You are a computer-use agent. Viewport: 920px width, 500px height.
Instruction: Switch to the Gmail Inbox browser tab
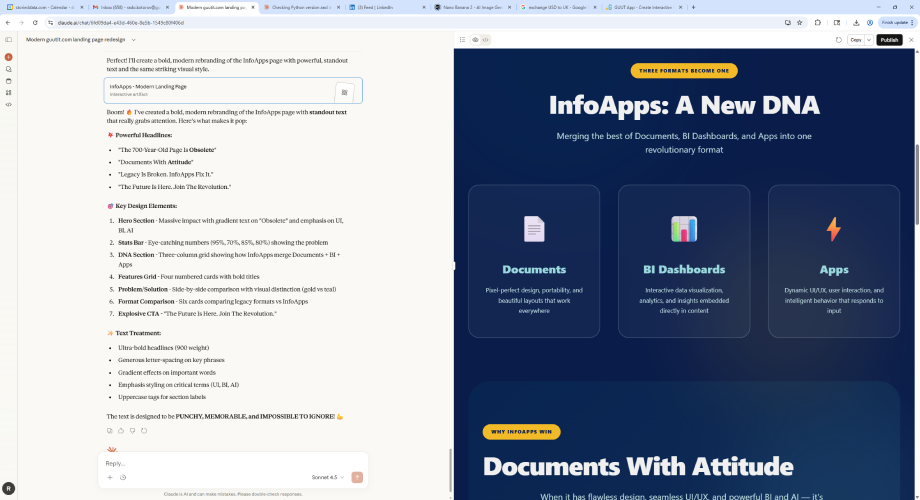tap(132, 7)
